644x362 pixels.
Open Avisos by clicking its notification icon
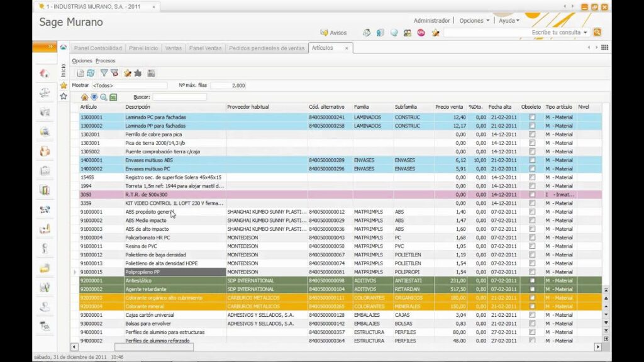tap(325, 32)
